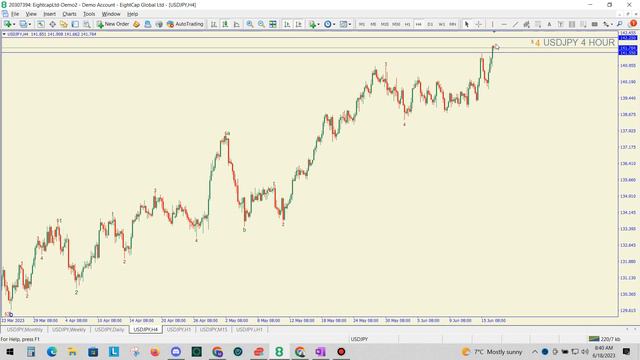Screen dimensions: 640x360
Task: Open a new chart window
Action: (7, 24)
